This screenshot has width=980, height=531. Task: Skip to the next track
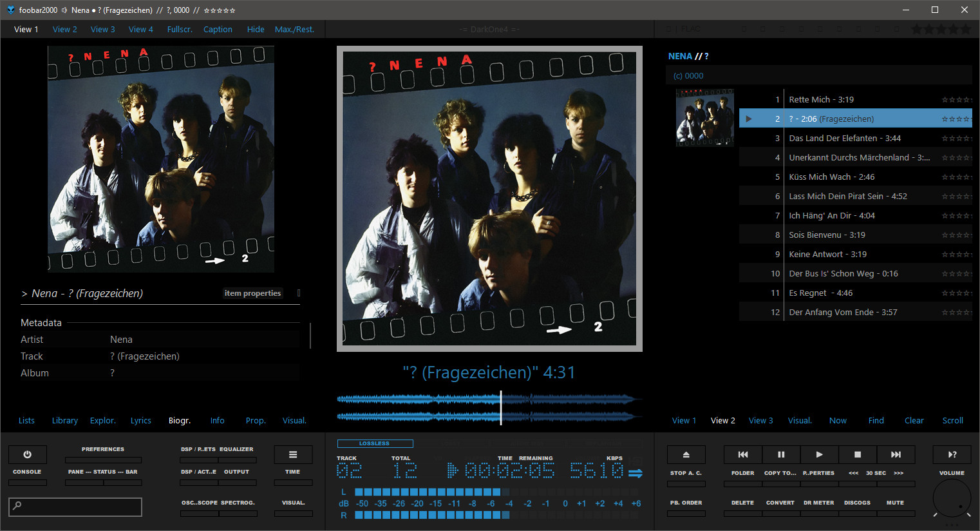tap(896, 454)
